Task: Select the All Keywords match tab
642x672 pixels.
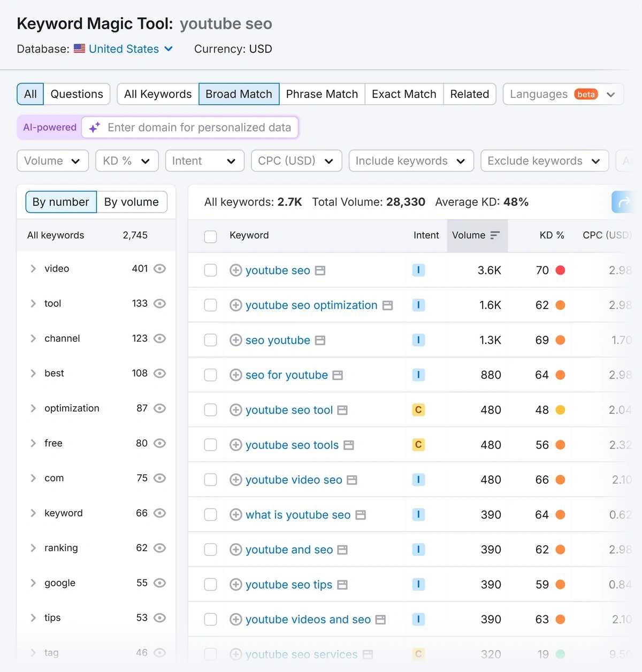Action: click(158, 94)
